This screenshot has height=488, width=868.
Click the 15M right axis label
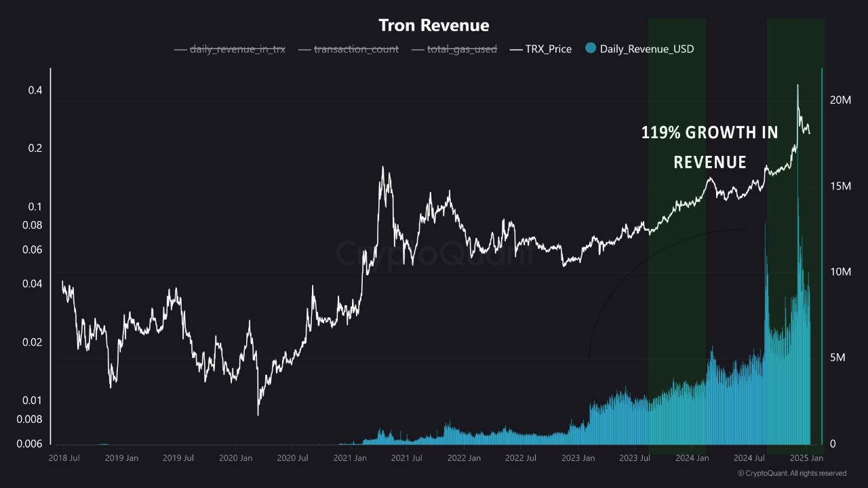841,186
